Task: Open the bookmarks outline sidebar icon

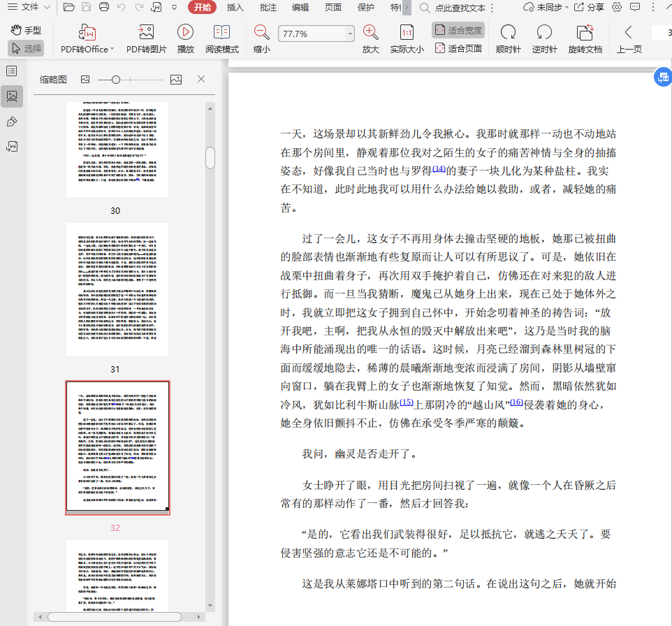Action: (12, 71)
